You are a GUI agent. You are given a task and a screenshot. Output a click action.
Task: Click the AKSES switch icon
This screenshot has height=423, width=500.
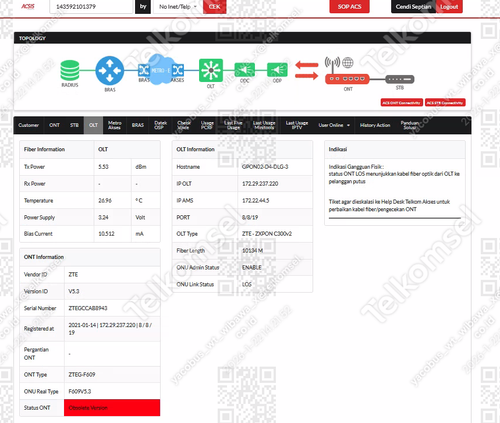178,70
